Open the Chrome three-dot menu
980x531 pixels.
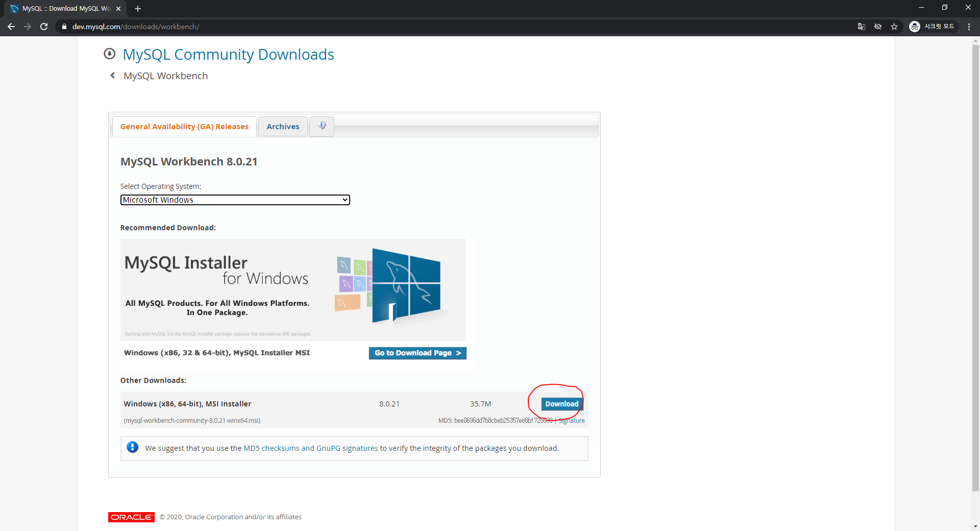[969, 27]
